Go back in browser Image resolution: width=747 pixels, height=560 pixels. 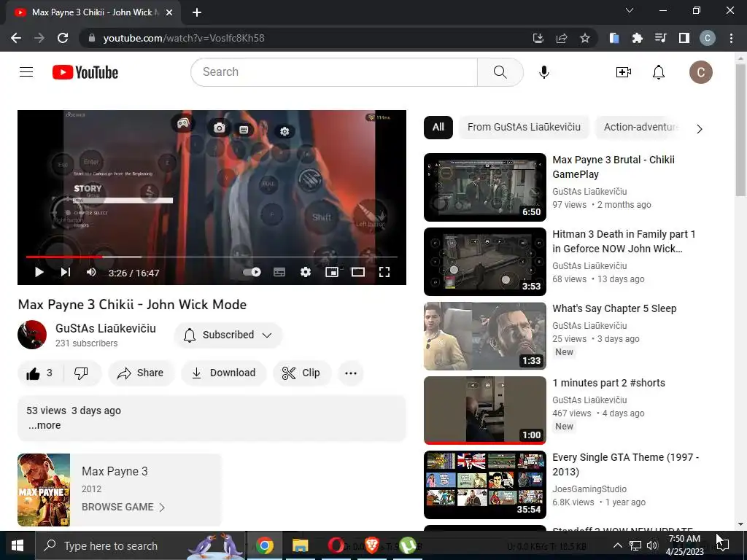16,38
